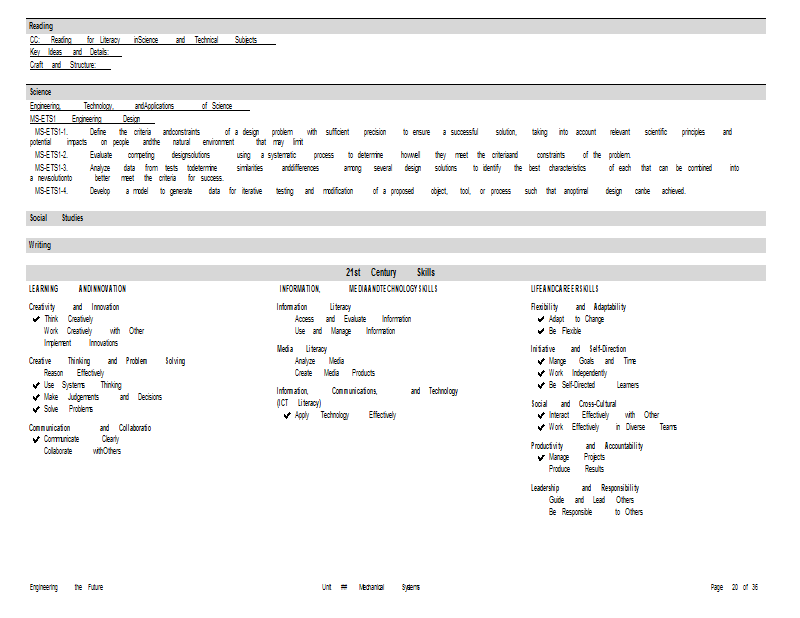This screenshot has height=618, width=800.
Task: Click the '(ICT Literacy)' text
Action: 299,403
